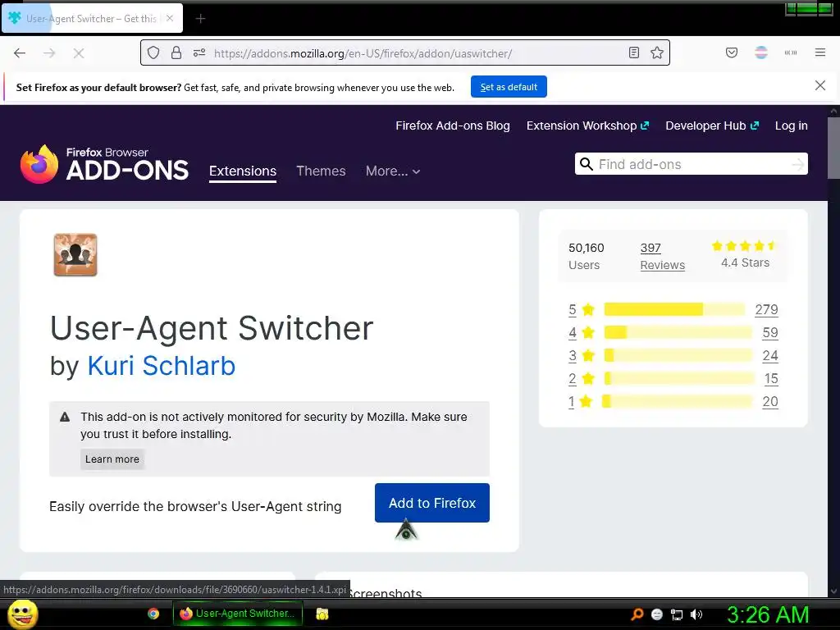The height and width of the screenshot is (630, 840).
Task: Open site permissions icon in address bar
Action: [x=199, y=52]
